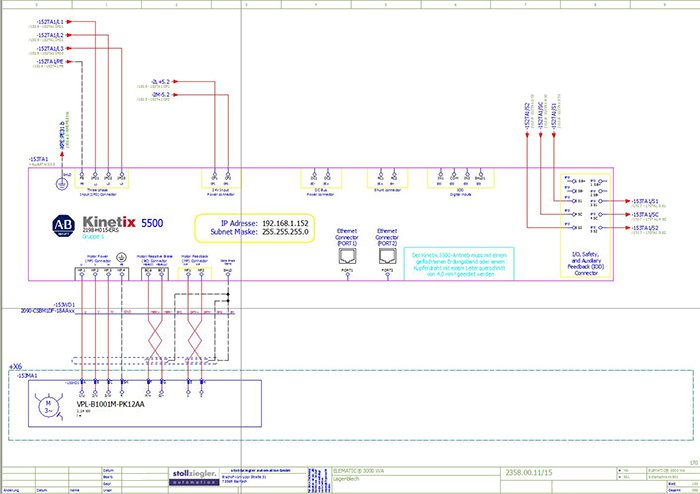
Task: Click the AB Allen-Bradley logo
Action: (63, 225)
